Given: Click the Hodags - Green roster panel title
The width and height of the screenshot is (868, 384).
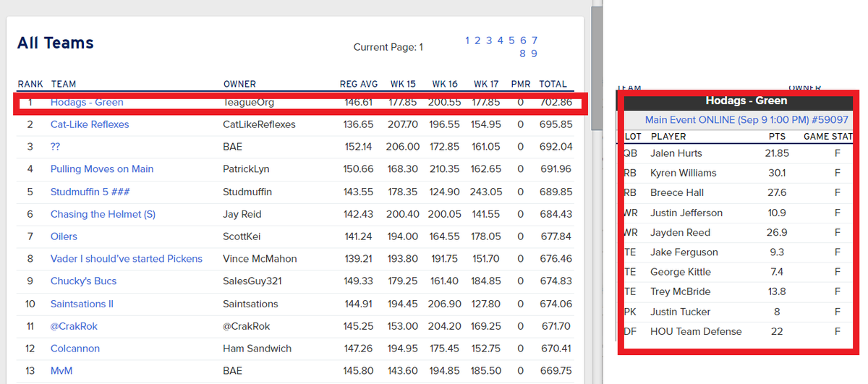Looking at the screenshot, I should coord(746,101).
